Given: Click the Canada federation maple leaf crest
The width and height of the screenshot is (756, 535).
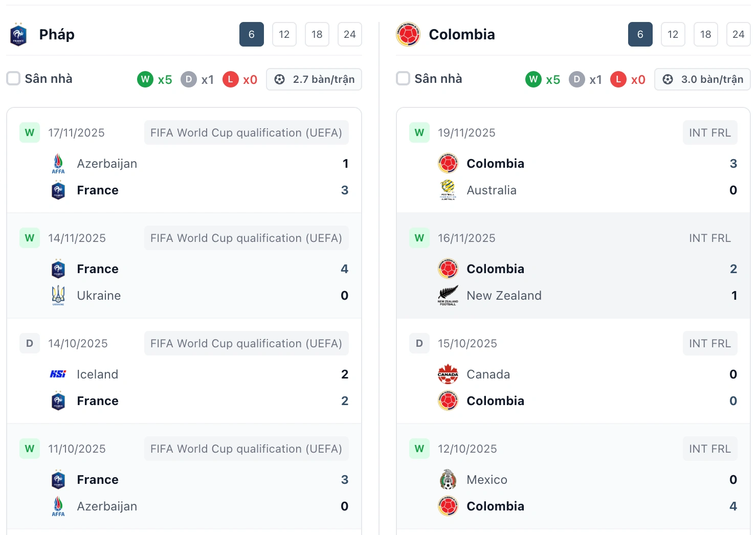Looking at the screenshot, I should pyautogui.click(x=448, y=374).
